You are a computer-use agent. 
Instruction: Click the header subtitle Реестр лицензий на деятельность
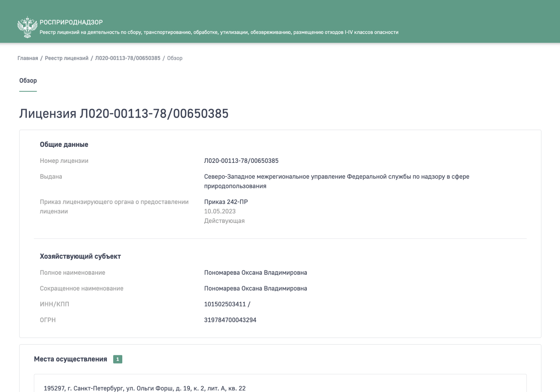coord(219,32)
